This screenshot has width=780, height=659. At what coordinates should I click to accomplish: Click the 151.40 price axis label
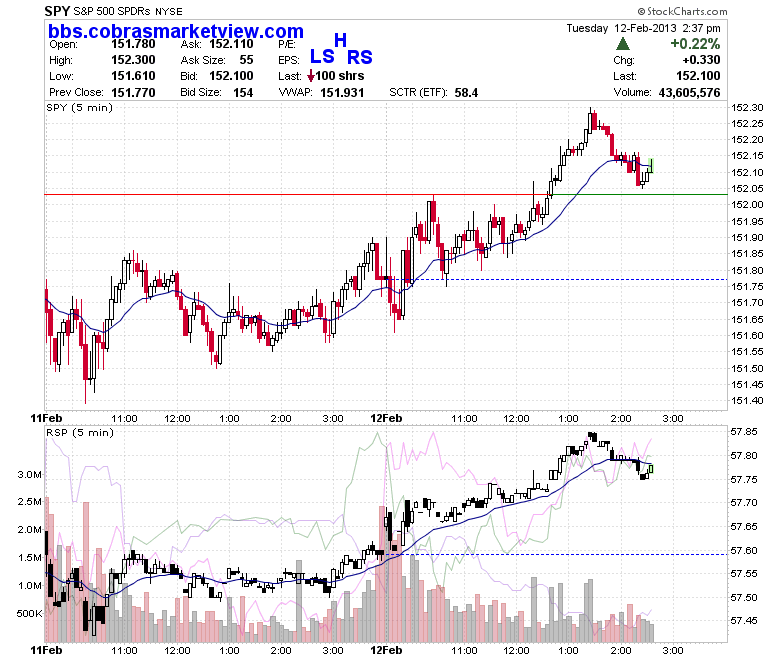(747, 400)
